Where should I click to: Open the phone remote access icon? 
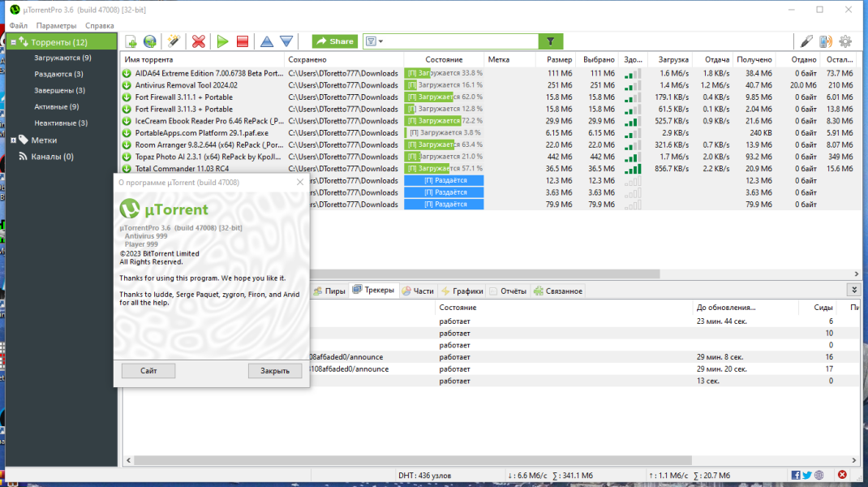(826, 41)
